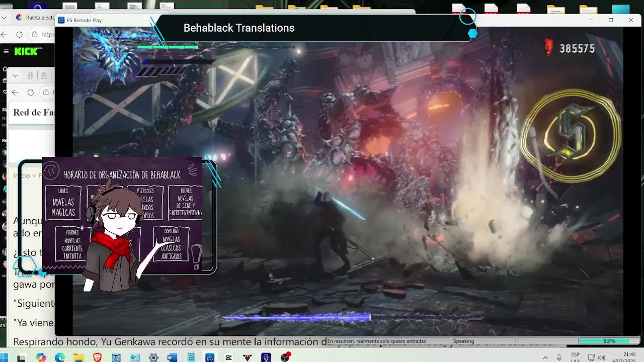Click the caption 'En resumen, realmente solo quiero entradas'
Image resolution: width=644 pixels, height=362 pixels.
376,341
